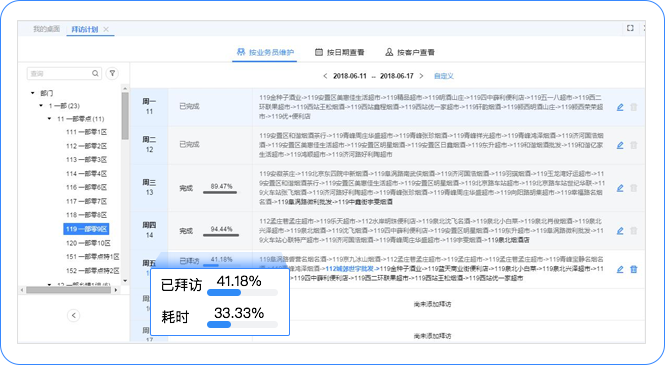Open the filter funnel beside the search box
Viewport: 665px width, 365px height.
112,73
